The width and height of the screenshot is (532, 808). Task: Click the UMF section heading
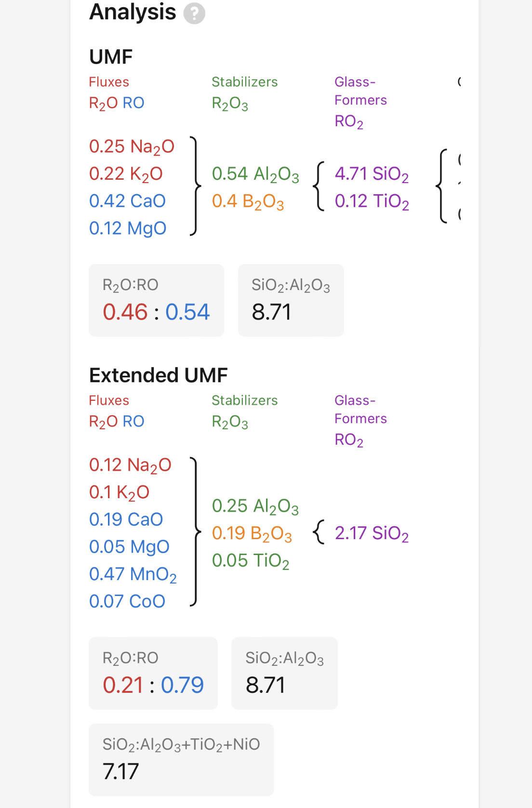click(111, 57)
